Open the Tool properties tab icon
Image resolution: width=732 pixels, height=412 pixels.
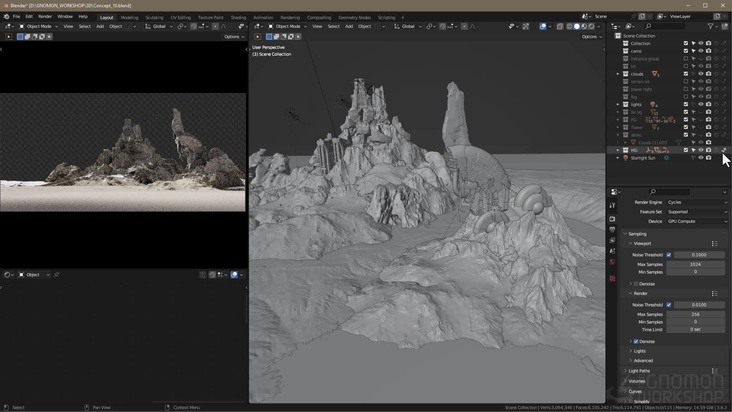[x=612, y=205]
